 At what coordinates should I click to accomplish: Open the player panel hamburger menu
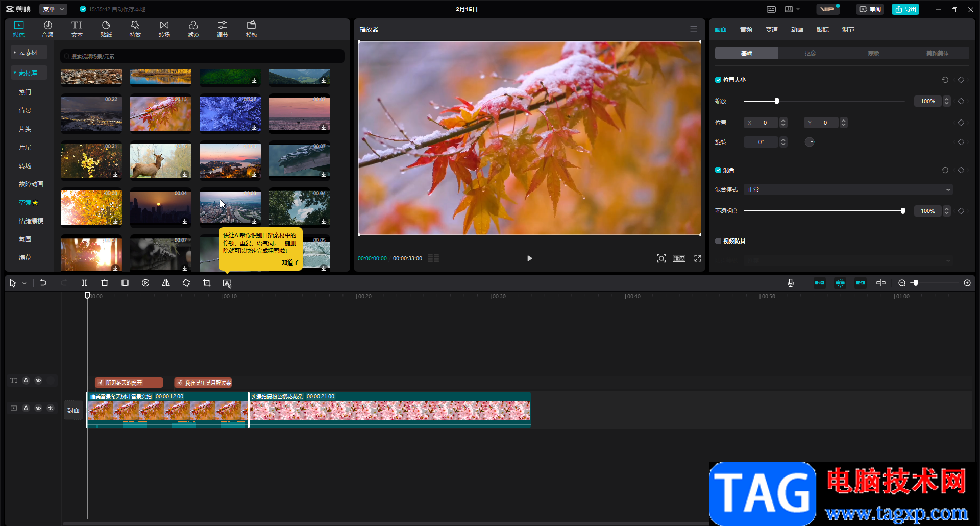[694, 29]
